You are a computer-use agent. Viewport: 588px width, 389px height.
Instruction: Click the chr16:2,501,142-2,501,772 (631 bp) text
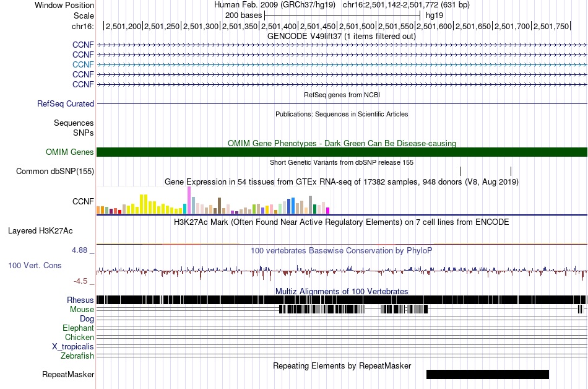click(406, 5)
